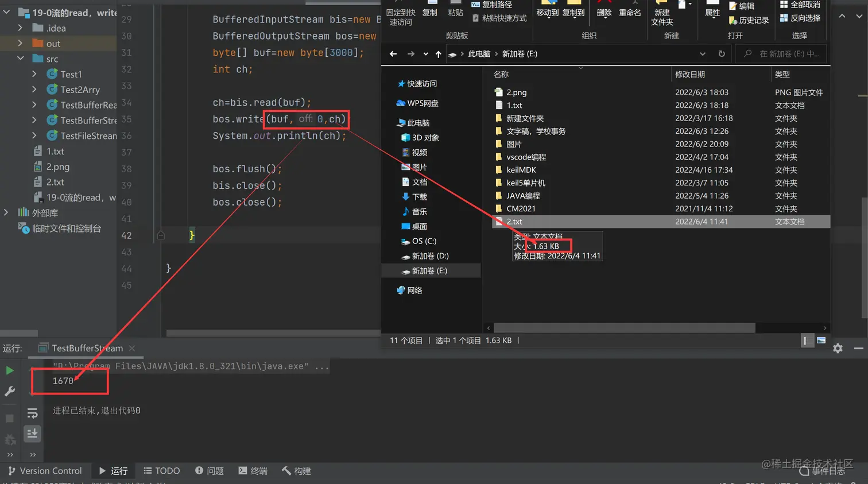868x484 pixels.
Task: Open the 构建 build tab
Action: (296, 471)
